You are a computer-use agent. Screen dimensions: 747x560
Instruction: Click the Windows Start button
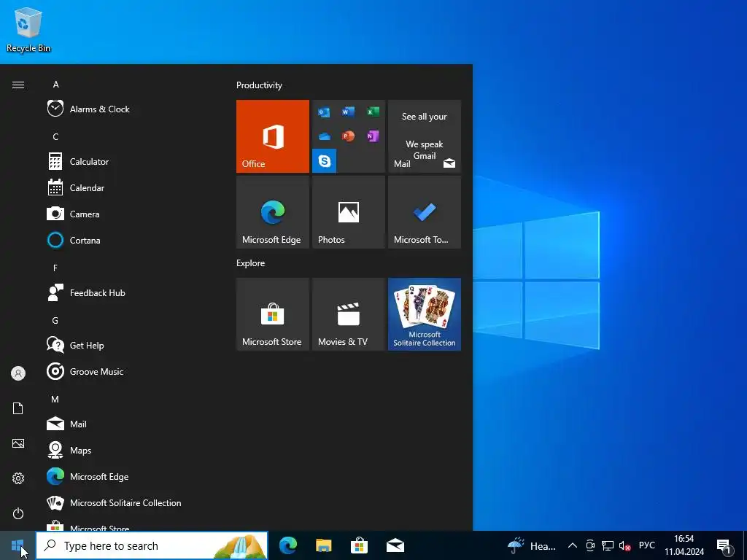click(18, 545)
